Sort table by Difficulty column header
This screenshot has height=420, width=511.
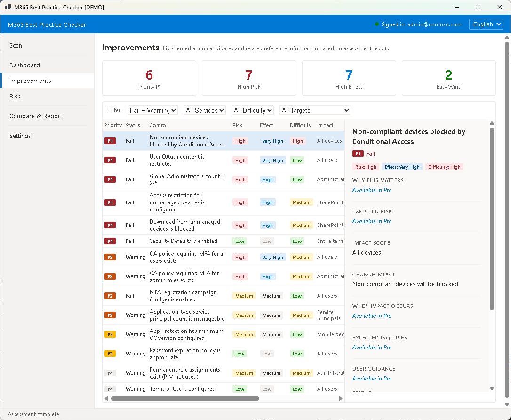(300, 125)
